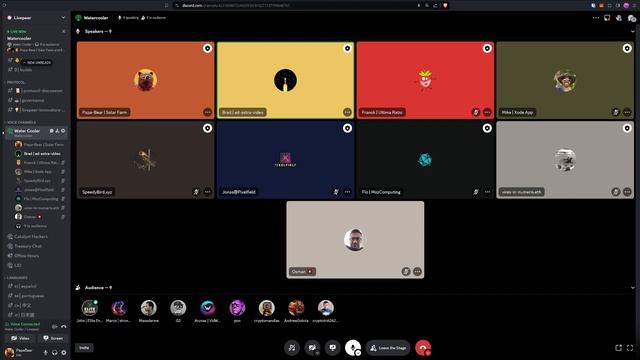Dismiss the Live Now Watercooler banner
The height and width of the screenshot is (360, 640).
tap(63, 31)
